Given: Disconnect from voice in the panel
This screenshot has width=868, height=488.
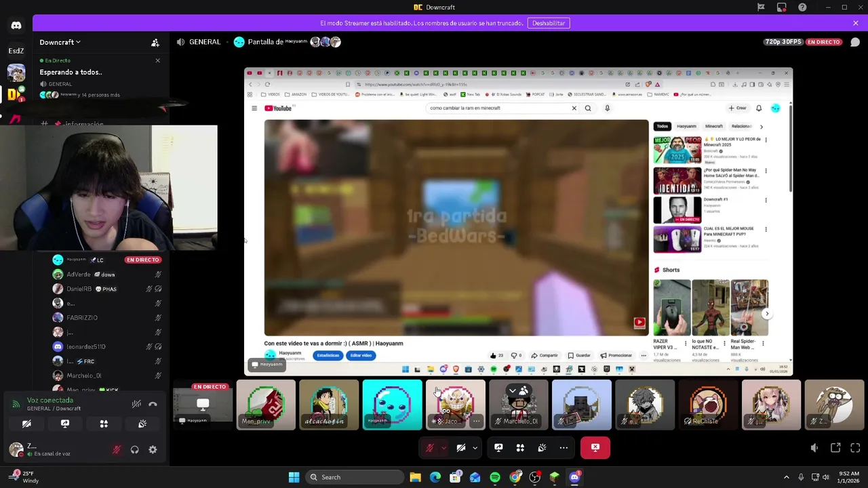Looking at the screenshot, I should click(x=153, y=404).
